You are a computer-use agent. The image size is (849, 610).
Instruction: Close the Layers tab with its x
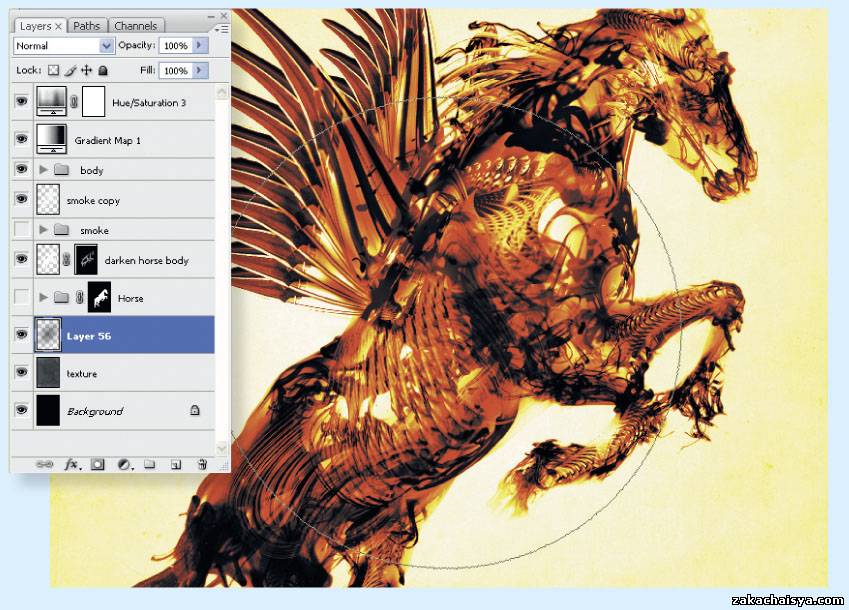coord(58,26)
